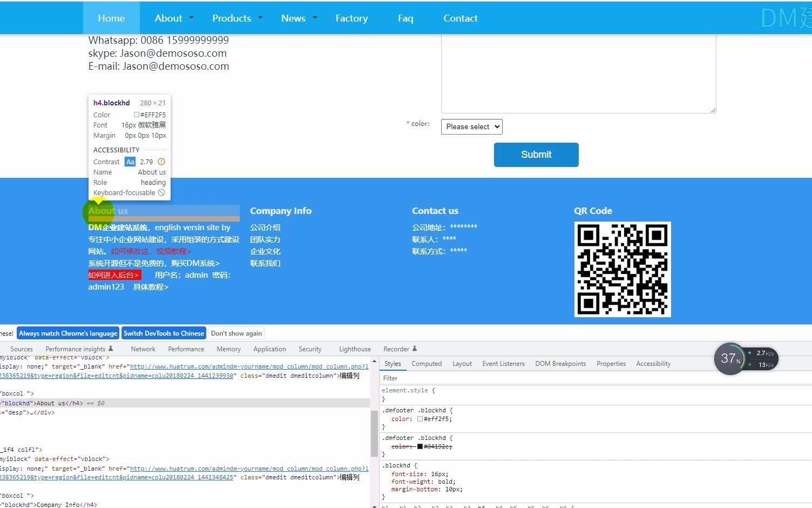Click the 具体教程> link
The width and height of the screenshot is (812, 508).
(x=151, y=287)
